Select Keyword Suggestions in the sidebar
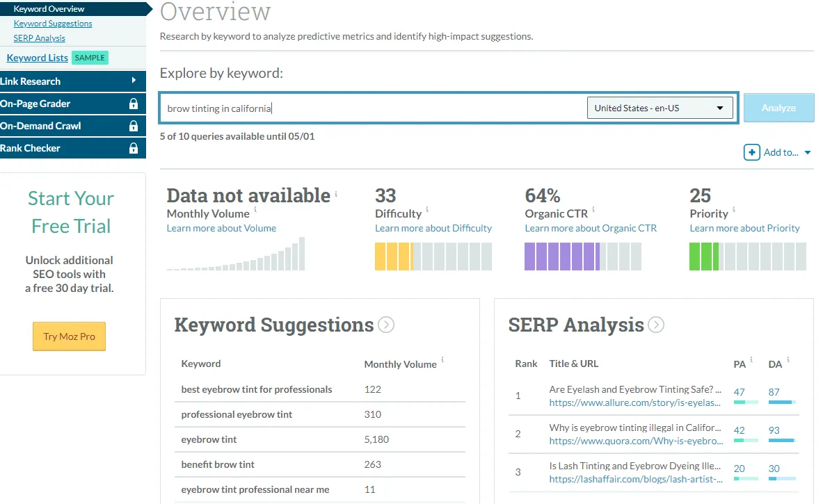 [53, 24]
